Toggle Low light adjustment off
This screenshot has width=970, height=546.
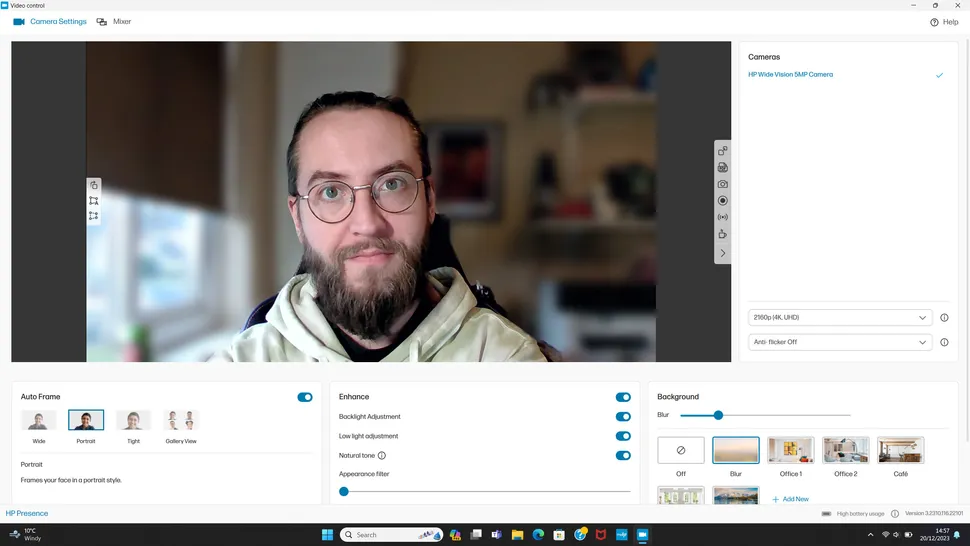click(x=623, y=436)
